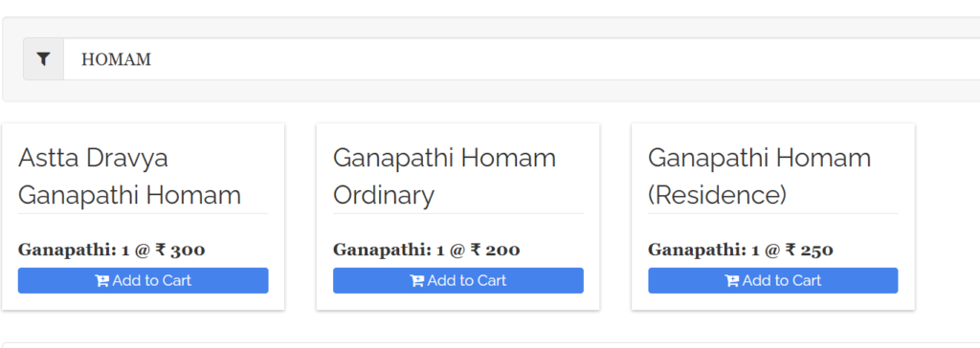Add Ganapathi Homam (Residence) to cart
The height and width of the screenshot is (348, 980).
point(773,280)
